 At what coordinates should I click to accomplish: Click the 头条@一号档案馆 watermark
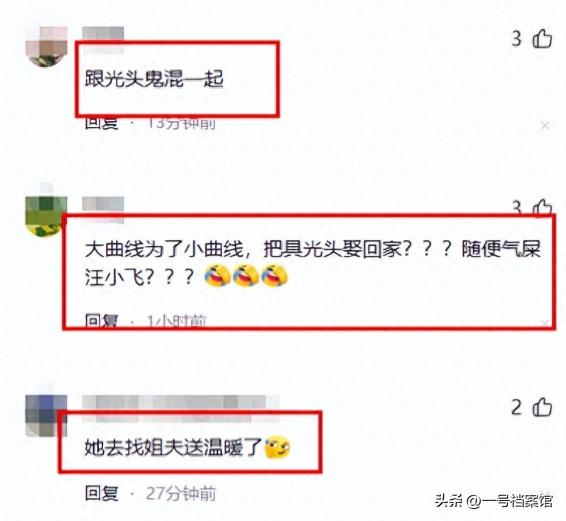pyautogui.click(x=494, y=501)
